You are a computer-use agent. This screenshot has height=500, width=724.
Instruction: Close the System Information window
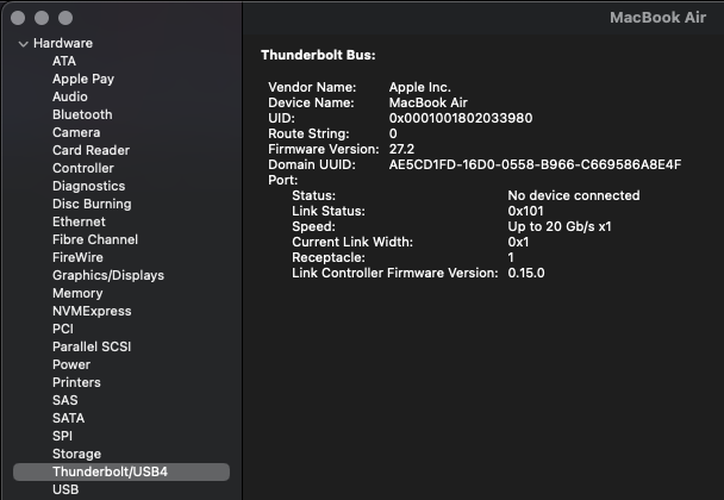pos(18,18)
